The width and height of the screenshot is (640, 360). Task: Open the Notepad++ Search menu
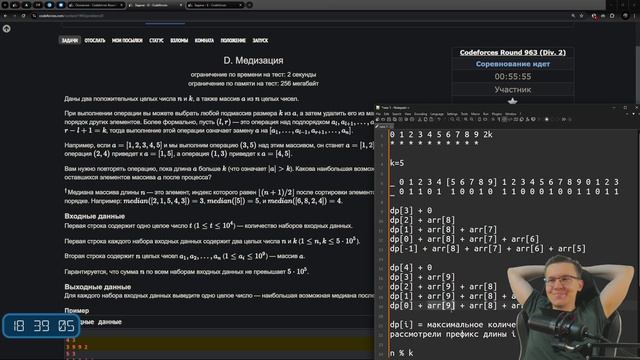tap(397, 114)
